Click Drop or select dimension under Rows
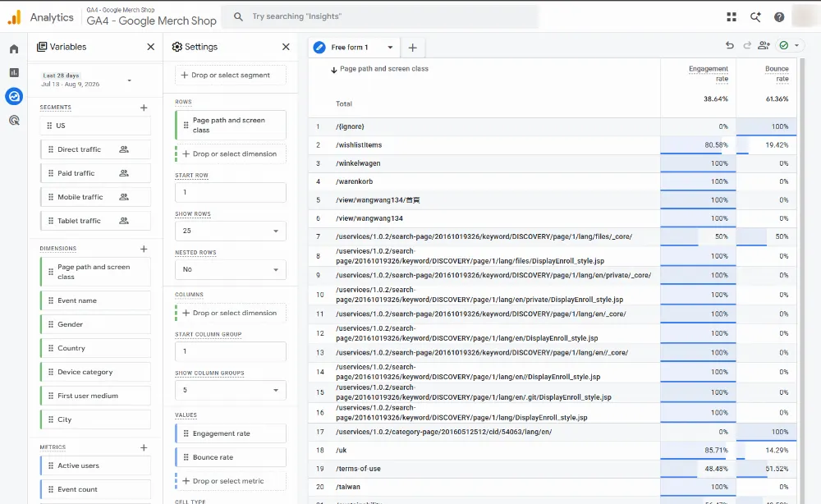Viewport: 821px width, 504px height. pyautogui.click(x=231, y=153)
